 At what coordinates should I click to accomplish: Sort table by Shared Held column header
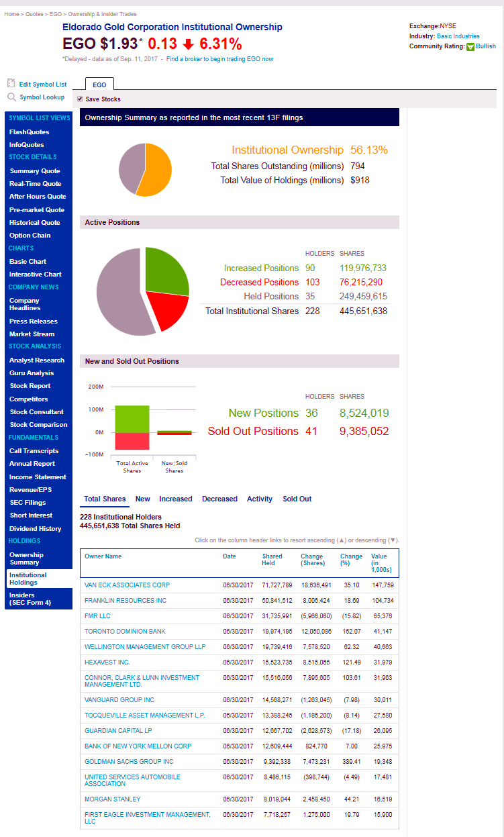(272, 560)
